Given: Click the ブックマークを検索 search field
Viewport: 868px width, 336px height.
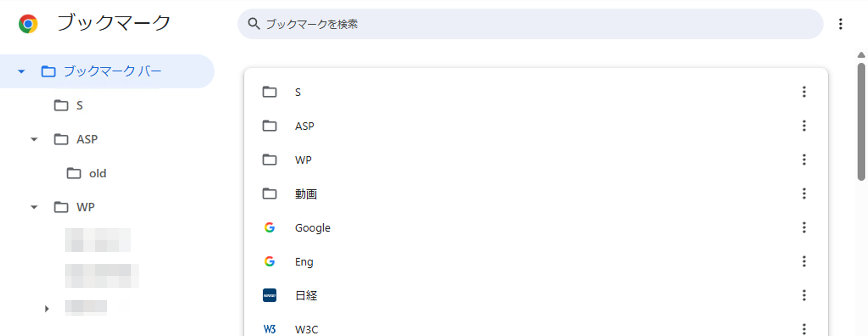Looking at the screenshot, I should click(x=530, y=24).
